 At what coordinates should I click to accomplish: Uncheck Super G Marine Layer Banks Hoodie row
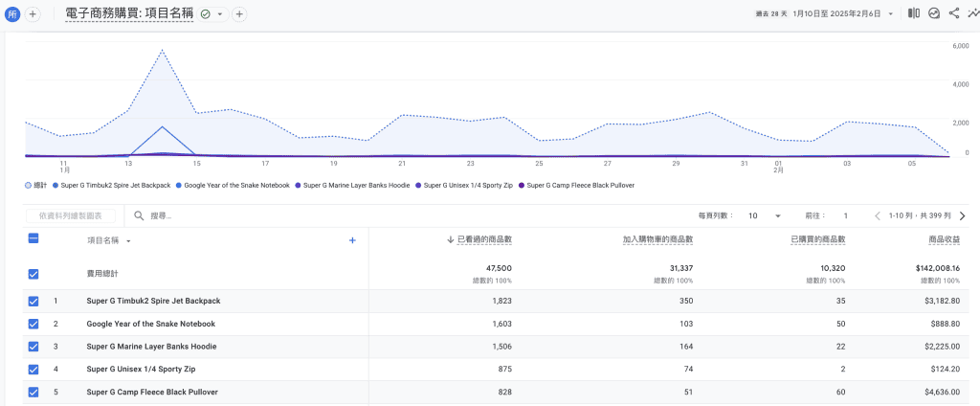pos(33,347)
